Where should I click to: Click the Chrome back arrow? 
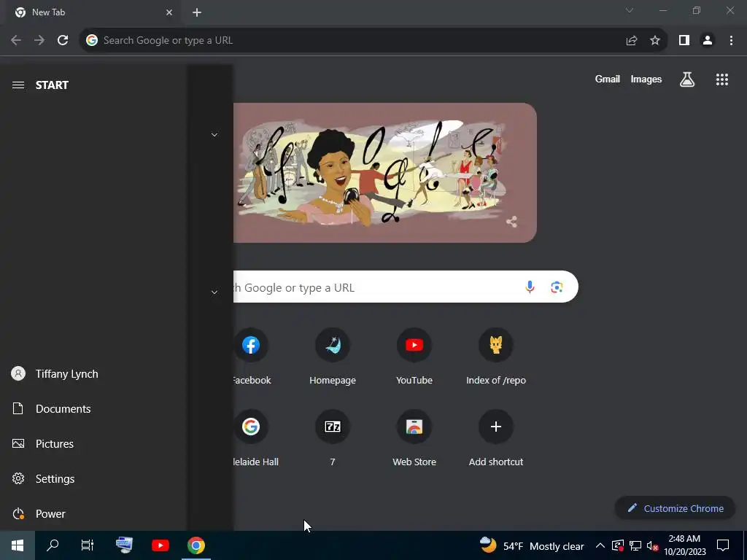(16, 41)
